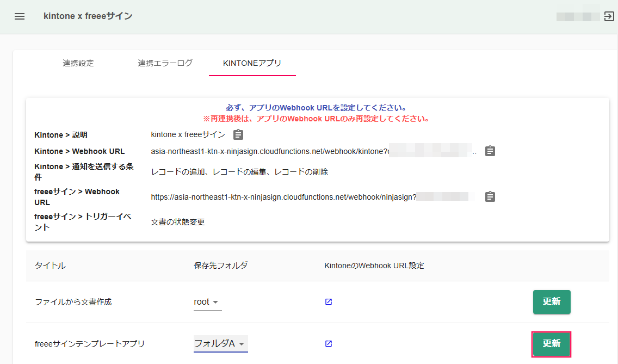Click the freeeサインテンプレートアプリ row title

89,343
